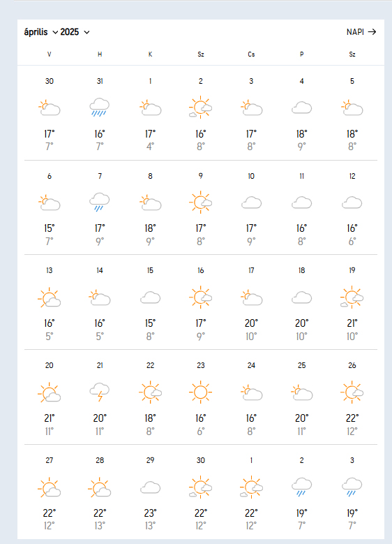Click the rain icon on May 3
Image resolution: width=392 pixels, height=544 pixels.
click(352, 487)
